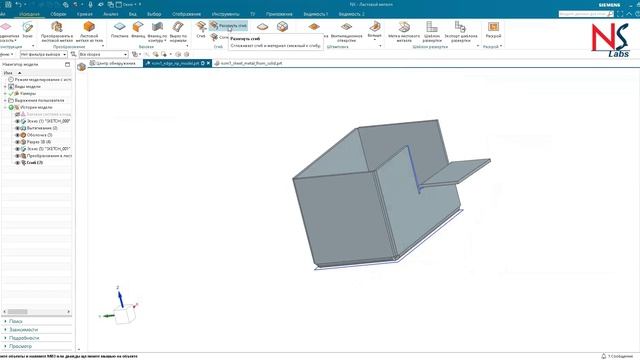Click the command search input field

582,14
